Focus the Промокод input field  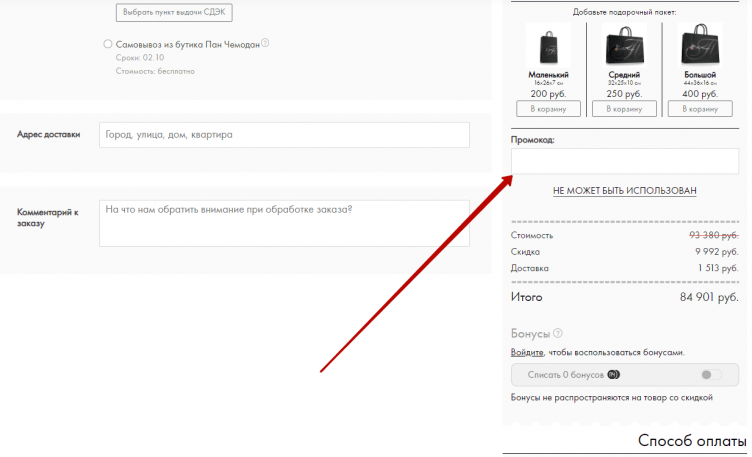click(624, 161)
